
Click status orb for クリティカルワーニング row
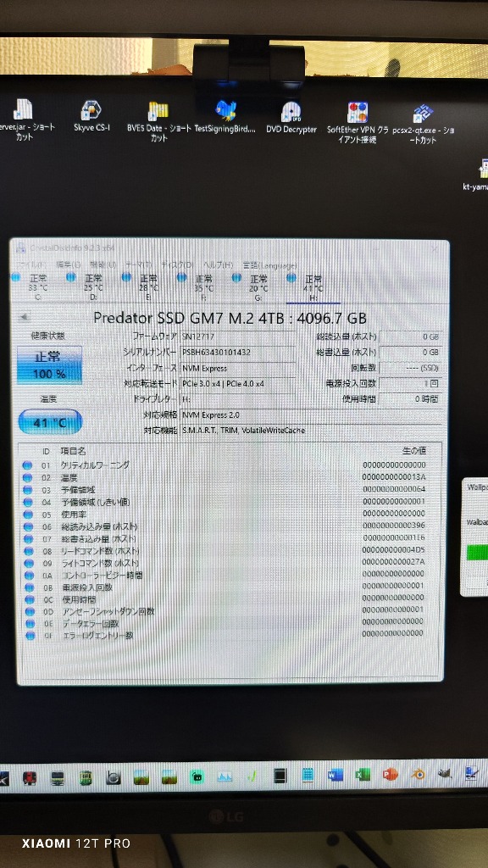click(x=27, y=465)
